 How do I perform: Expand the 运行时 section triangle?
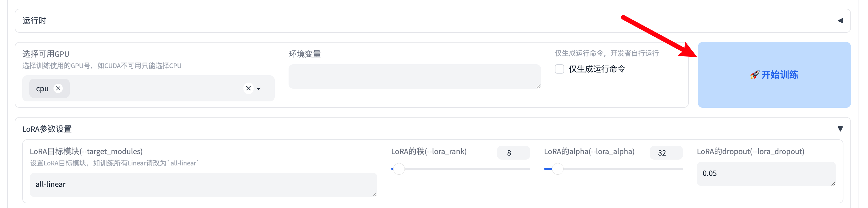[840, 21]
